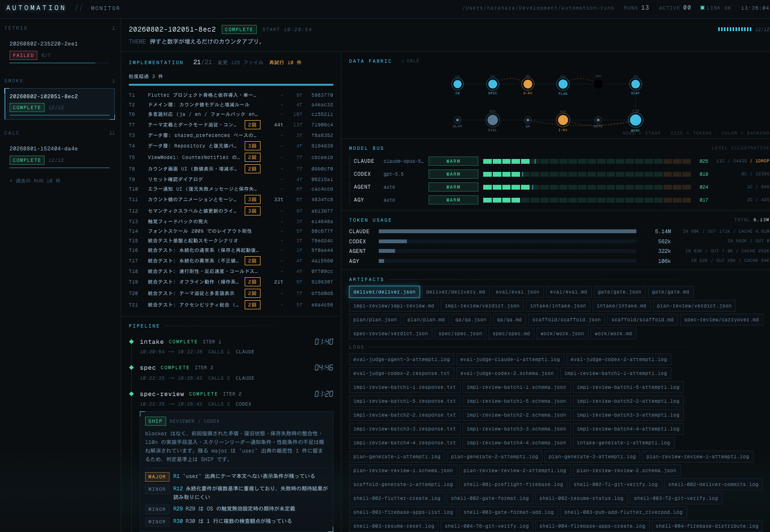The height and width of the screenshot is (532, 770).
Task: Select the PLAN node in Data Fabric
Action: (x=563, y=84)
